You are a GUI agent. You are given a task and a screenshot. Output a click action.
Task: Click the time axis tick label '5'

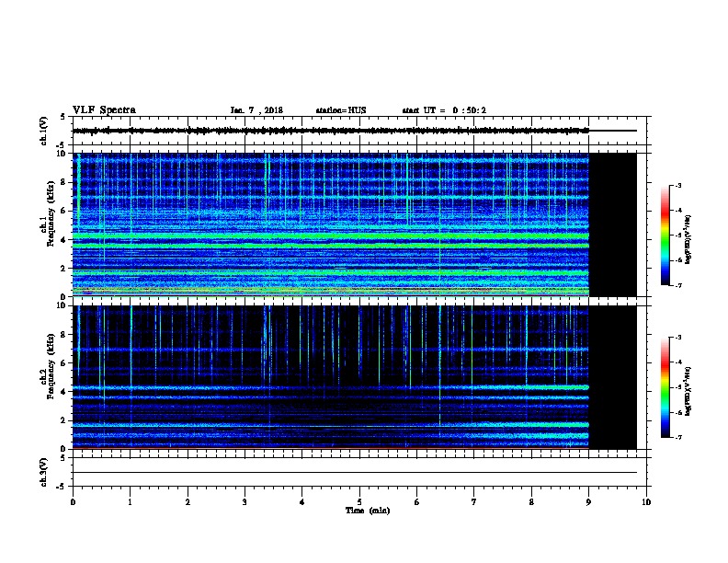359,502
